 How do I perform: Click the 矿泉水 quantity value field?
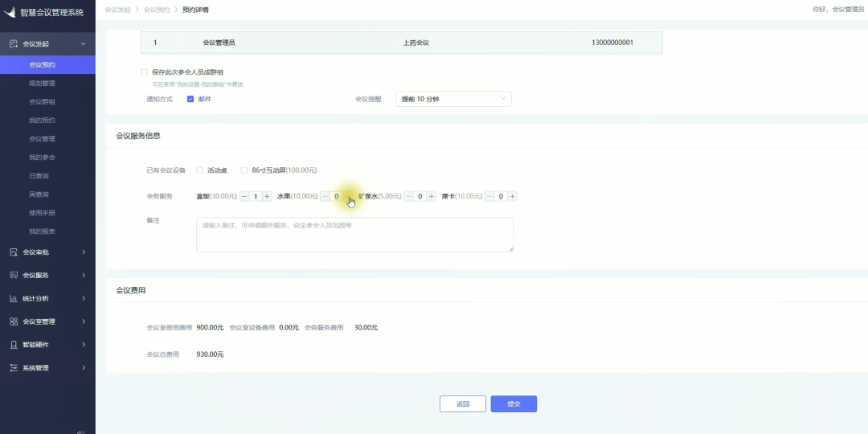(420, 197)
